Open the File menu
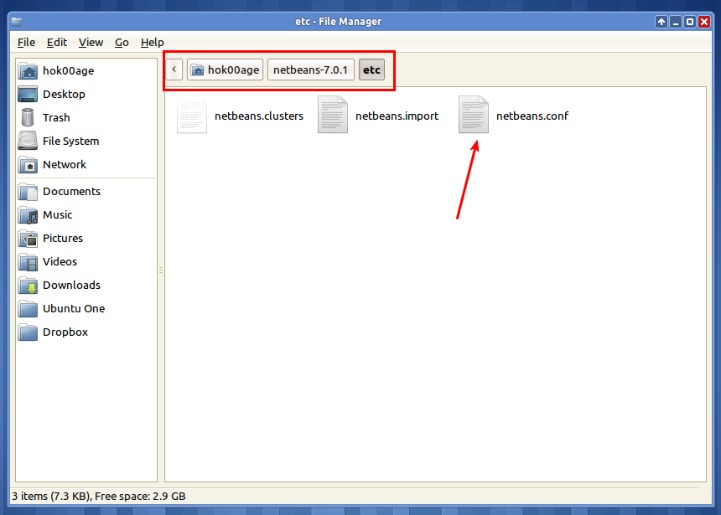The image size is (721, 515). (x=26, y=42)
